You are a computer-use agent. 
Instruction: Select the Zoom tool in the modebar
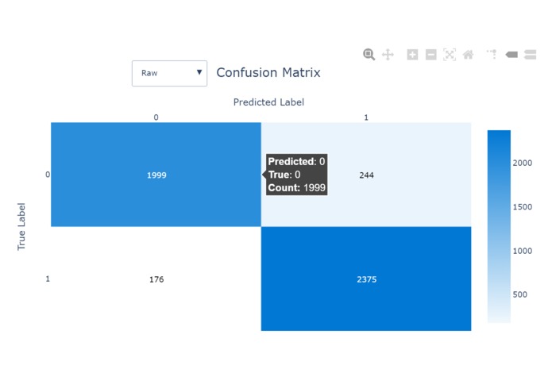[x=369, y=55]
